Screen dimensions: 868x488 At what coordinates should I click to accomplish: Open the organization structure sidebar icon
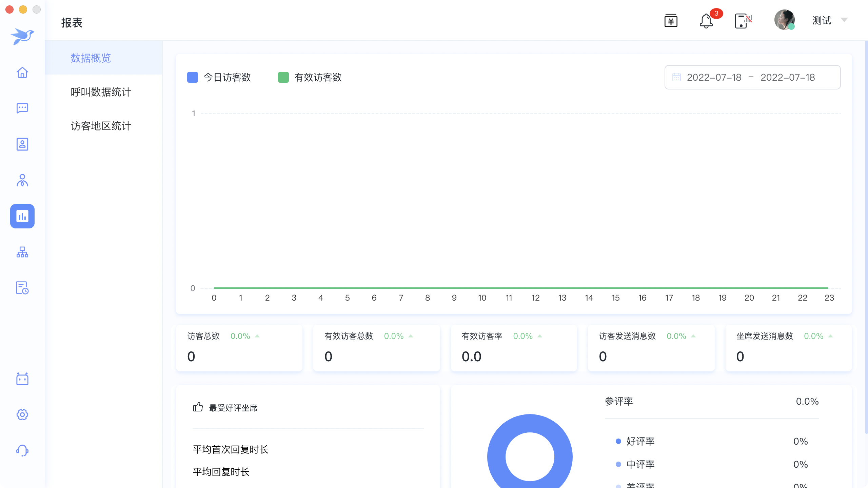coord(22,252)
